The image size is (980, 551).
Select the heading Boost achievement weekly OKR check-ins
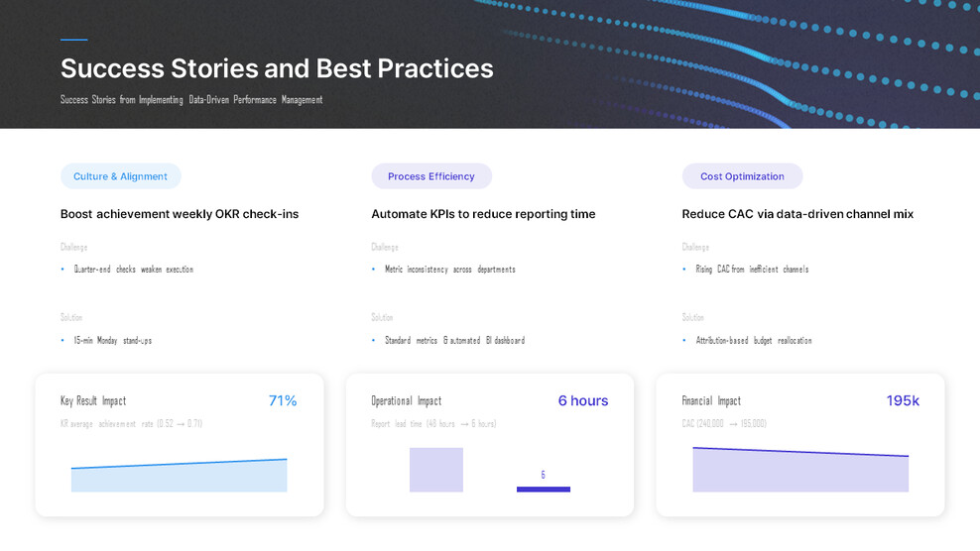180,214
